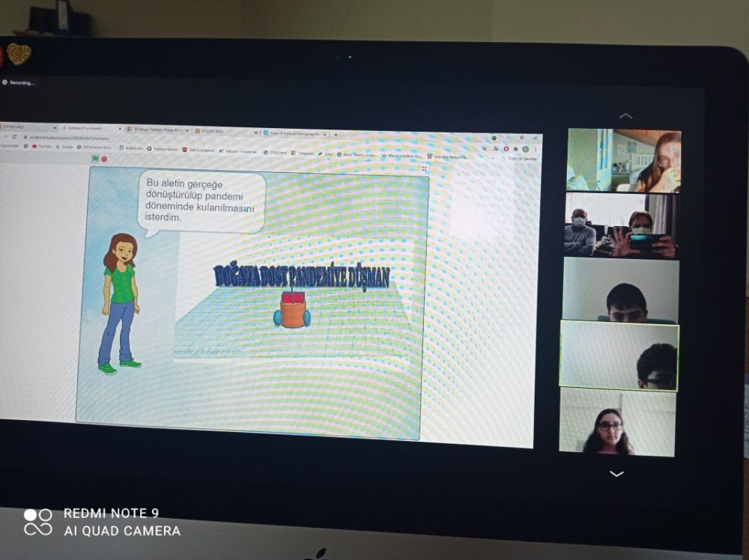Select video tile of boy in third row
Screen dimensions: 749x560
pos(621,290)
